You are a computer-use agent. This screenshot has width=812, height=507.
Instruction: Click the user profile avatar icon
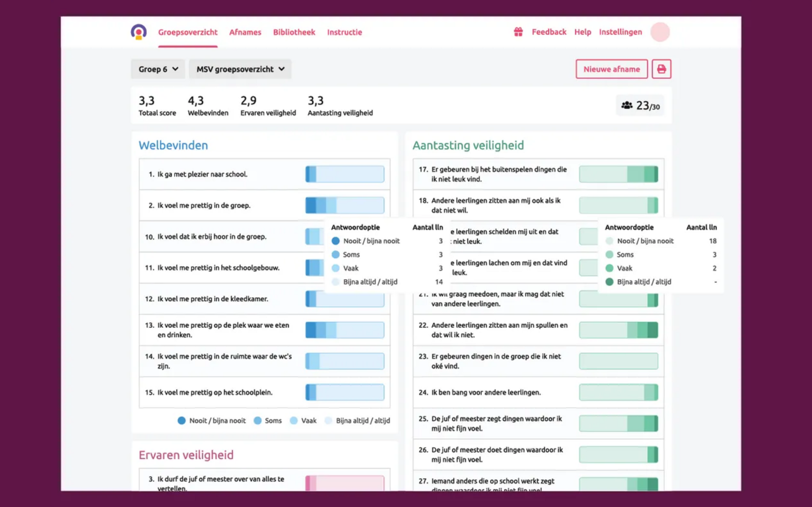coord(661,31)
